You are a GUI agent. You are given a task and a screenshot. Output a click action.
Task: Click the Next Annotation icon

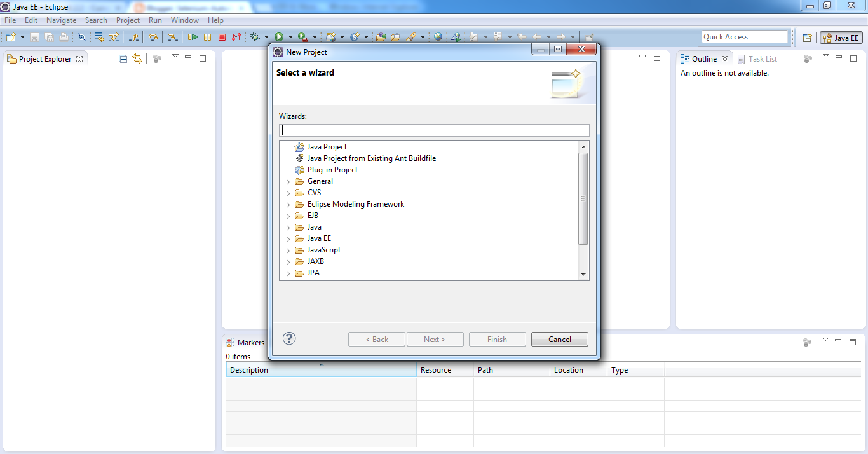[473, 37]
